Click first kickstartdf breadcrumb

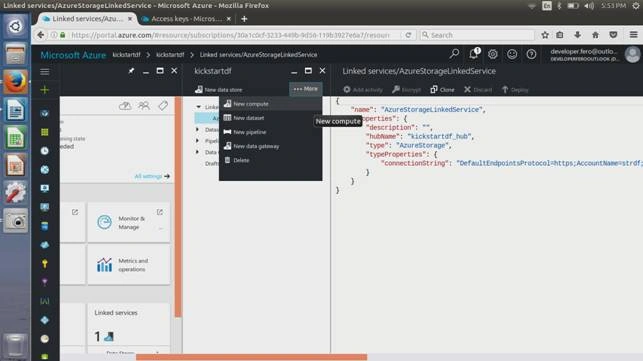pyautogui.click(x=126, y=55)
